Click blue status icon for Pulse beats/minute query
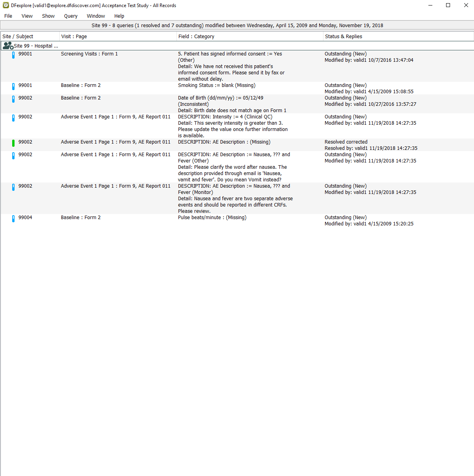This screenshot has height=476, width=474. click(x=13, y=219)
